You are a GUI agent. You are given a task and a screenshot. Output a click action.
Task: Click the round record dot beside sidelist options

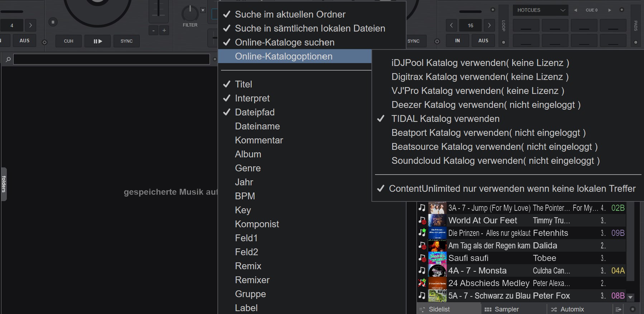(633, 309)
